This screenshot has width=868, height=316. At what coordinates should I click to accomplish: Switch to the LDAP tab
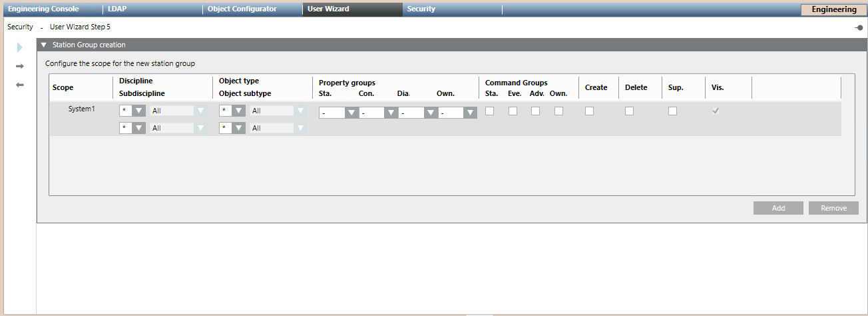(x=117, y=9)
